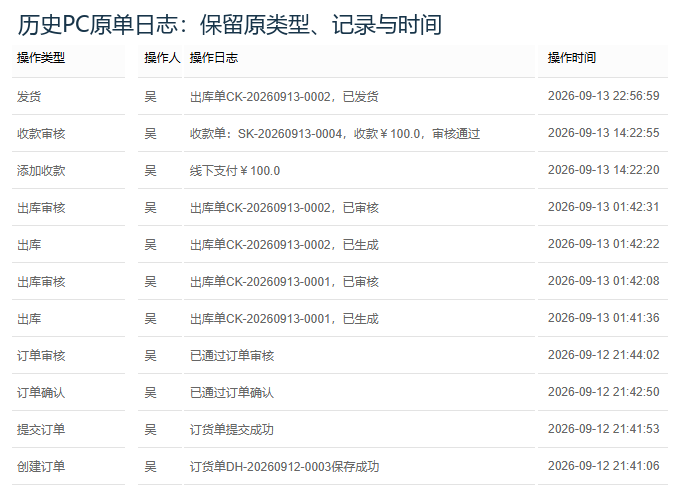Click log entry 订货单DH-20260912-0003保存成功
Viewport: 675px width, 495px height.
(284, 467)
